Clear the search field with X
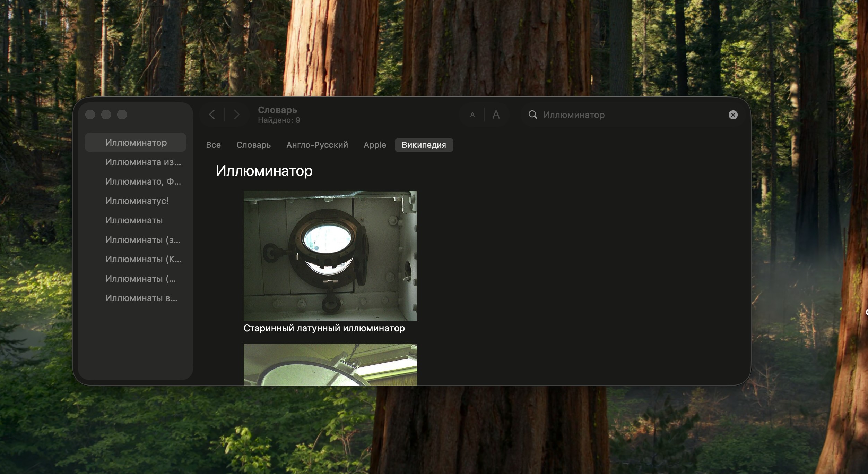The width and height of the screenshot is (868, 474). (x=733, y=115)
